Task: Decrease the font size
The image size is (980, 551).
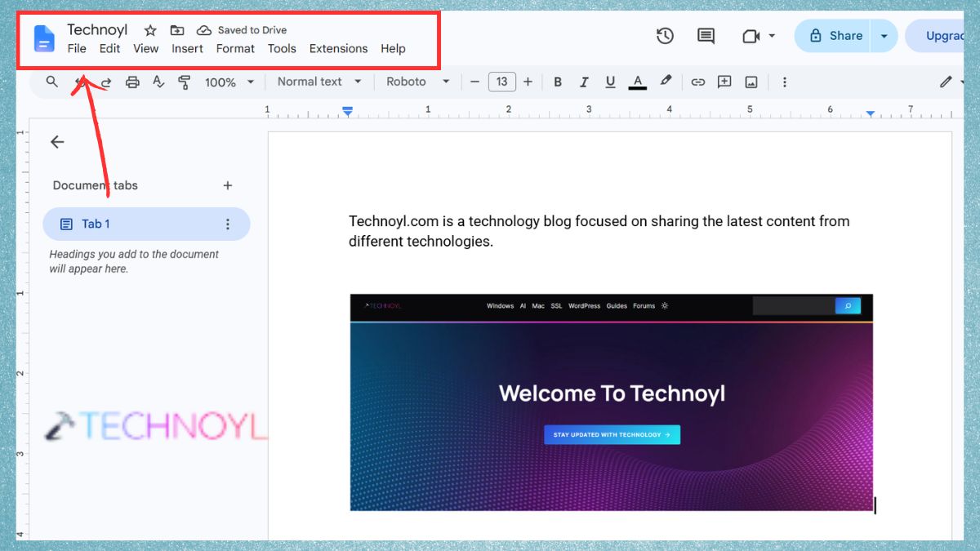Action: click(474, 82)
